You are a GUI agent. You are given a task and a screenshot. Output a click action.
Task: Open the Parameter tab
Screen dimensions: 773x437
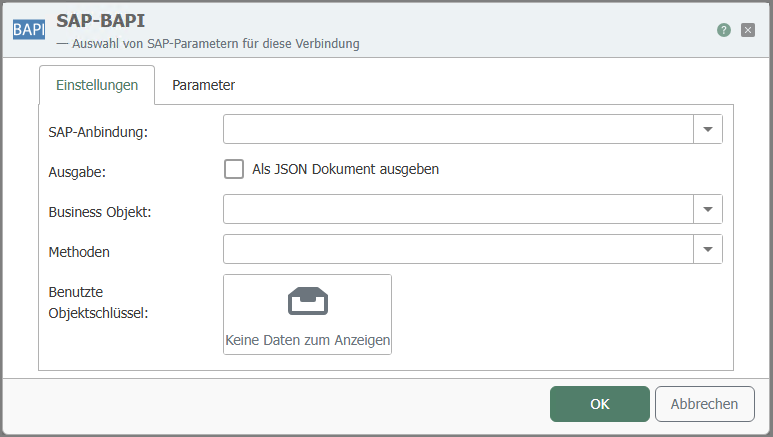click(x=204, y=85)
